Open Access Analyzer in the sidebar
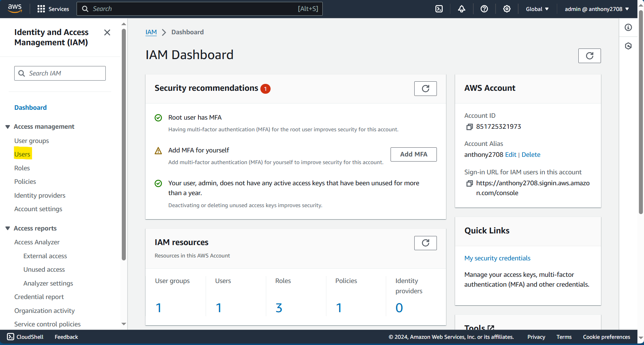This screenshot has width=644, height=345. (x=37, y=242)
